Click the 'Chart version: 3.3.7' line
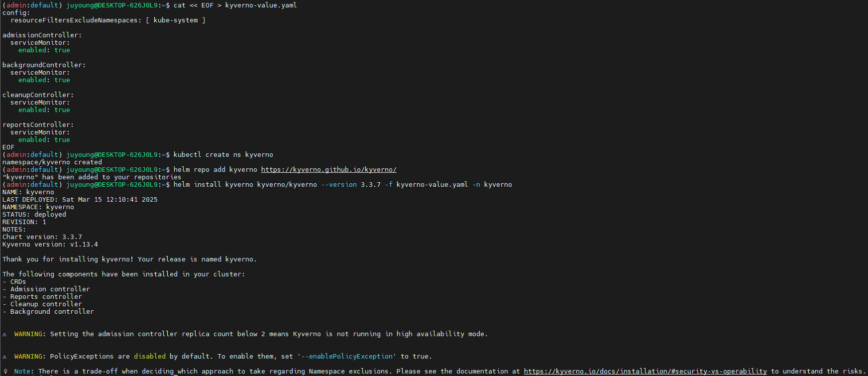 [x=42, y=237]
